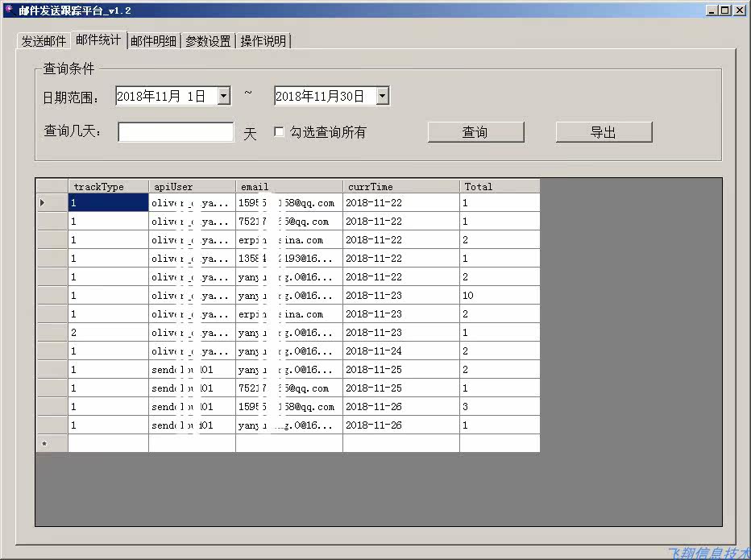Click the 查询几天 input field

click(176, 132)
